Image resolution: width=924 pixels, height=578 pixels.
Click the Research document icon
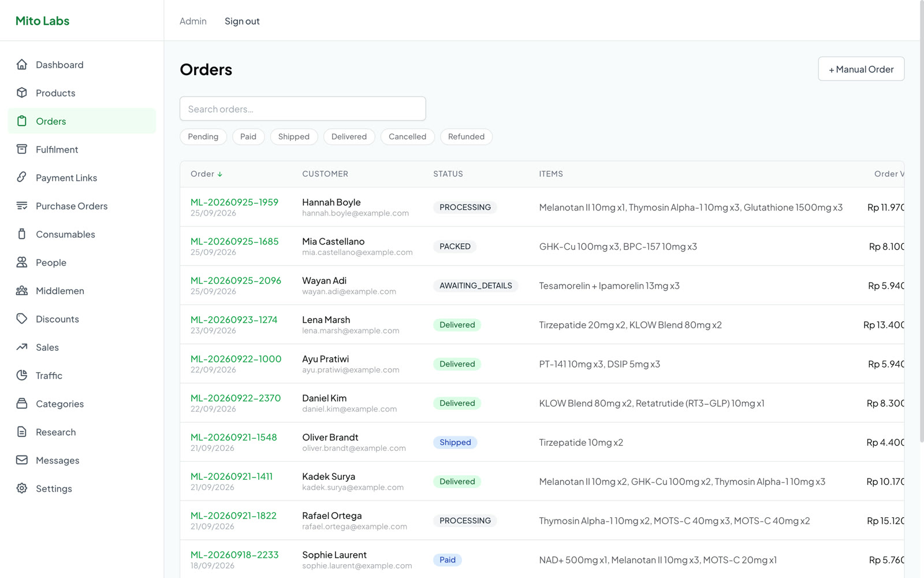(x=22, y=432)
